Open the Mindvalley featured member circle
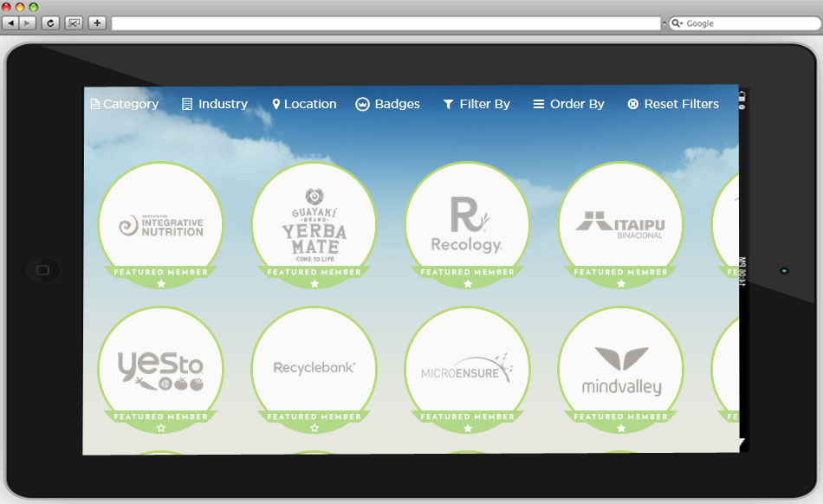This screenshot has width=823, height=504. click(621, 368)
